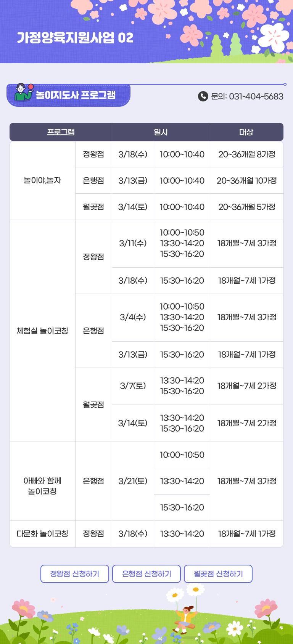Select the 놀이야,놀자 program cell
The height and width of the screenshot is (644, 293).
coord(42,180)
